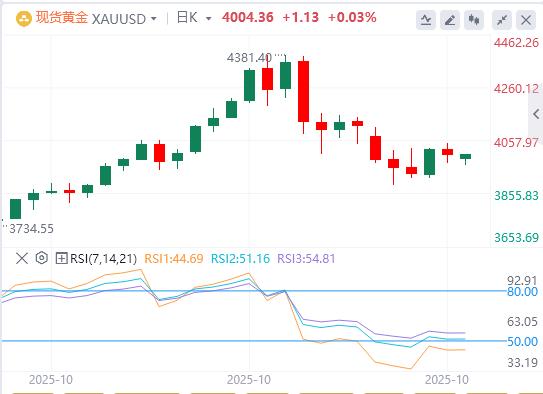This screenshot has height=394, width=543.
Task: Open the indicator line chart tool
Action: (x=426, y=20)
